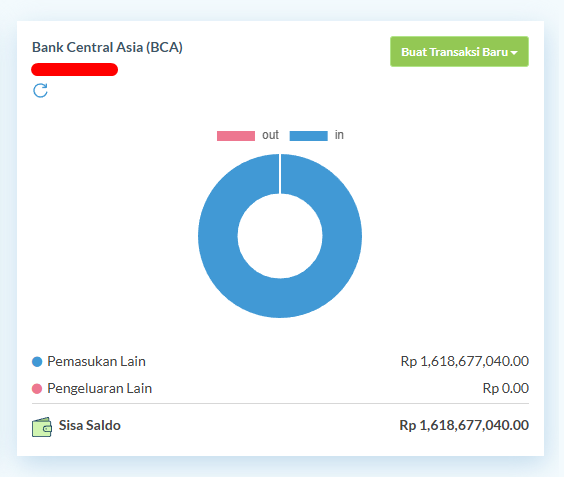Click the redacted red account number bar
The image size is (564, 477).
pos(74,69)
